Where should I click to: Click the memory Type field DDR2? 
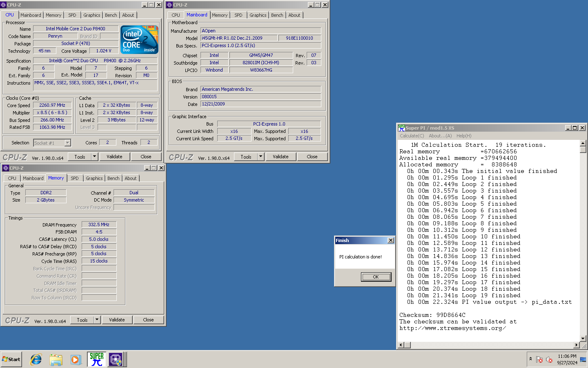tap(46, 193)
